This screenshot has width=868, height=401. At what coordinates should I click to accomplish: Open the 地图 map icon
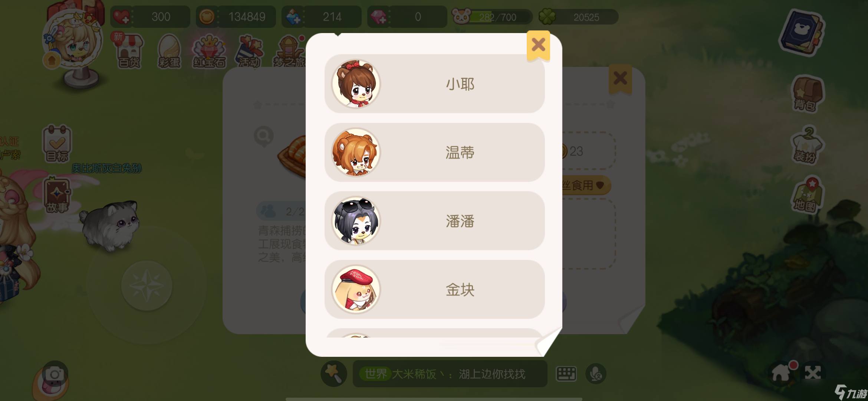(807, 195)
